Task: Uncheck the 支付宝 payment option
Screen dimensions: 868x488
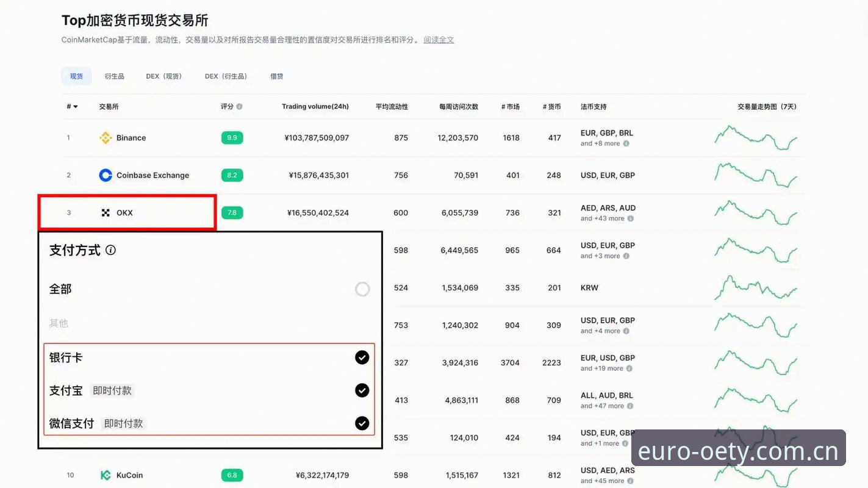Action: 362,390
